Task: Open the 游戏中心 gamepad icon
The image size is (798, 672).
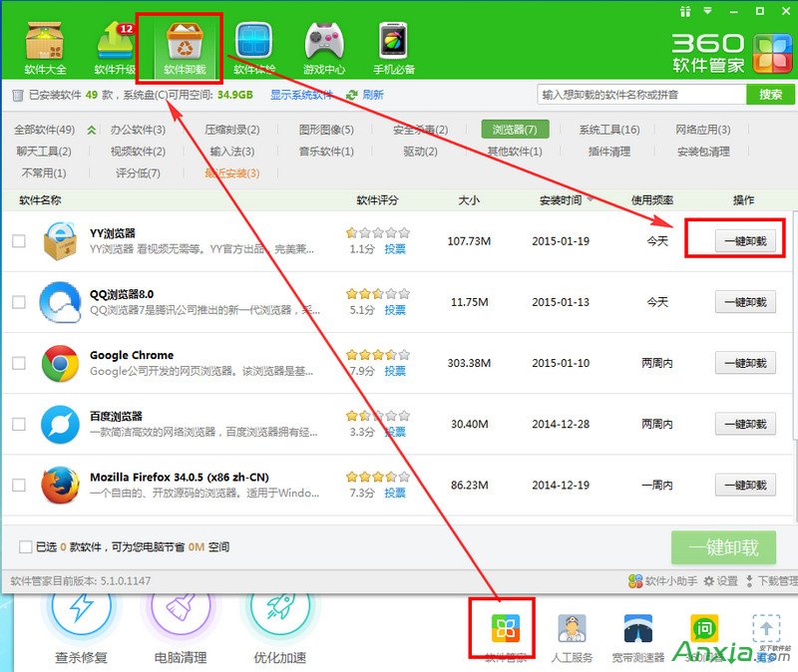Action: coord(323,47)
